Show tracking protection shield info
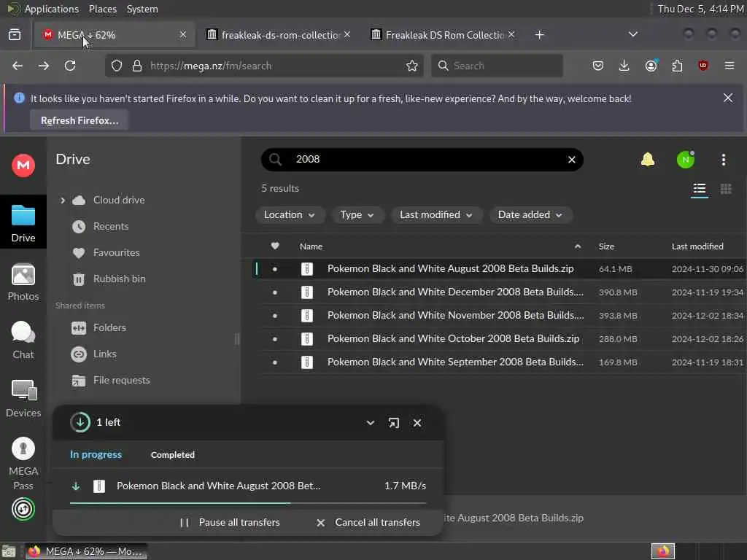The image size is (747, 560). pos(117,66)
